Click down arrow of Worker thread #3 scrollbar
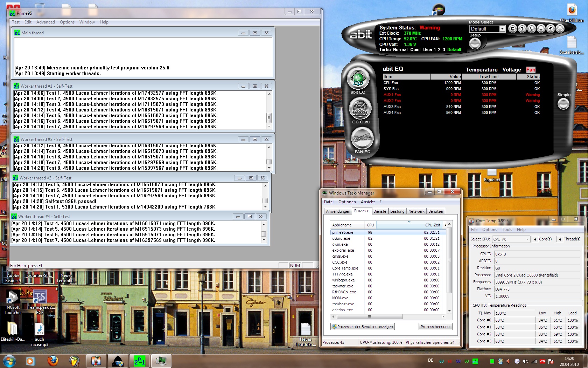The height and width of the screenshot is (368, 588). pyautogui.click(x=265, y=207)
